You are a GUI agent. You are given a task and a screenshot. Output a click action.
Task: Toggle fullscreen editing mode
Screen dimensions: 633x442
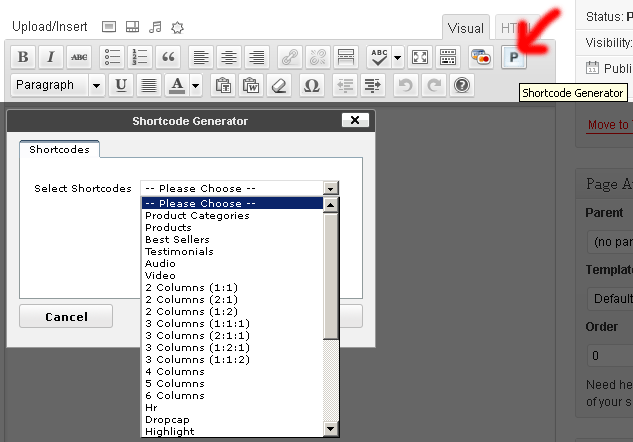point(420,57)
